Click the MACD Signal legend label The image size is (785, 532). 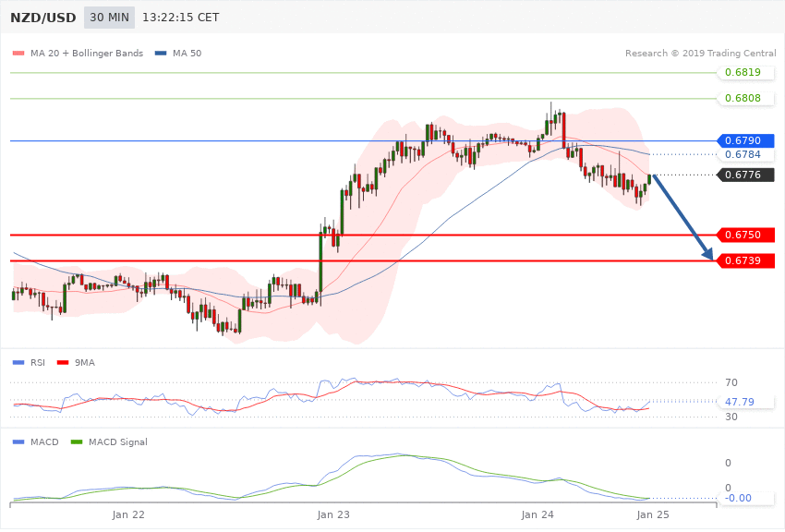pyautogui.click(x=118, y=442)
